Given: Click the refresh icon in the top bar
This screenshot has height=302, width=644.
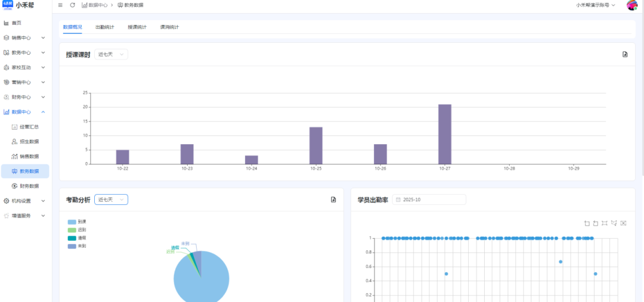Looking at the screenshot, I should (72, 5).
